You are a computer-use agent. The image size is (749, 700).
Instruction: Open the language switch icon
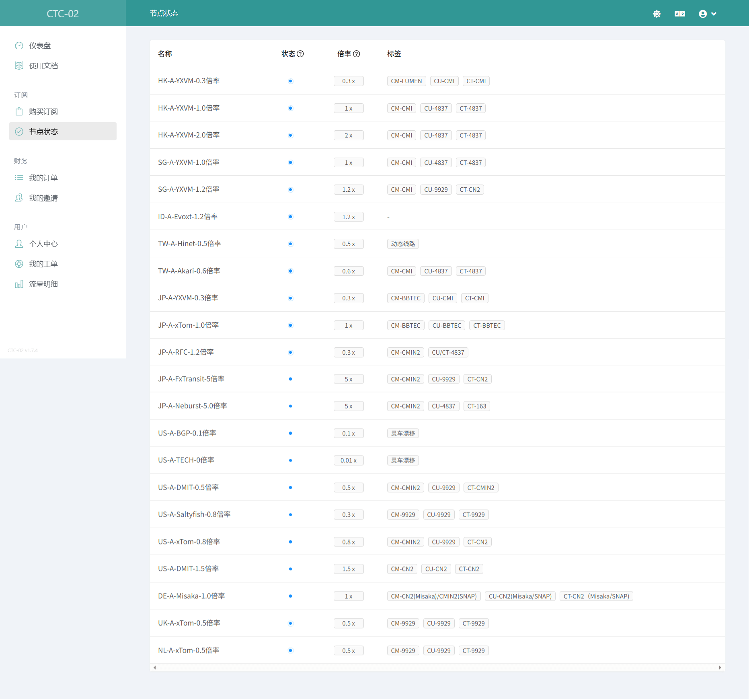(x=679, y=14)
